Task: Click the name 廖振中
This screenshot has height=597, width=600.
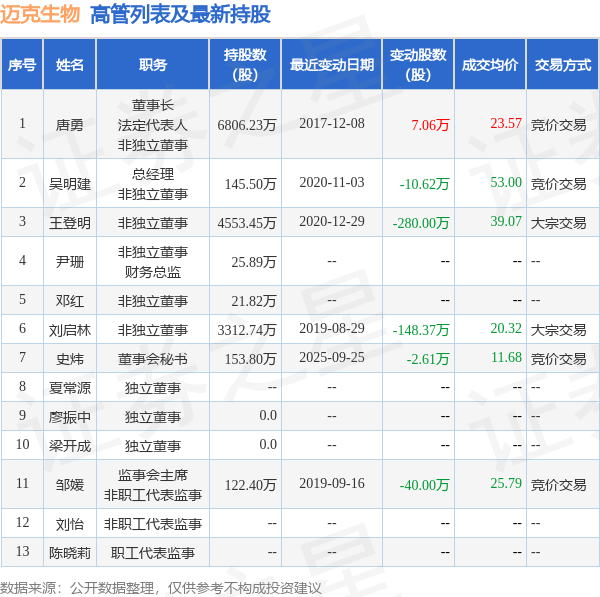Action: (70, 418)
